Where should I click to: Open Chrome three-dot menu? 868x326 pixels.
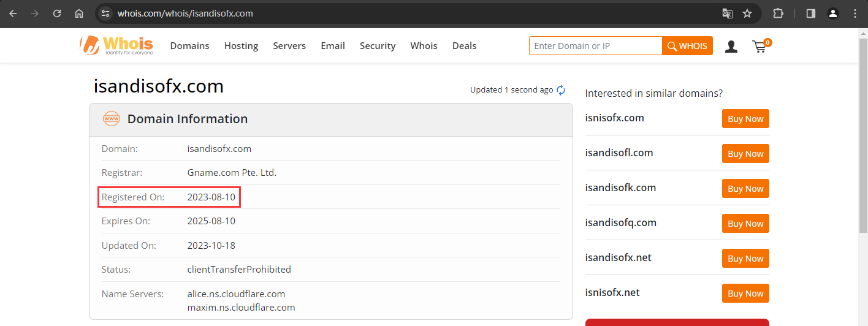(x=855, y=13)
